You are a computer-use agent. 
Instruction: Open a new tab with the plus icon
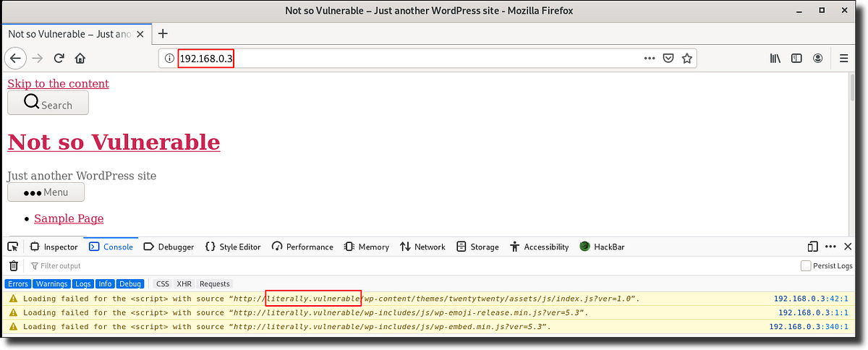click(163, 33)
